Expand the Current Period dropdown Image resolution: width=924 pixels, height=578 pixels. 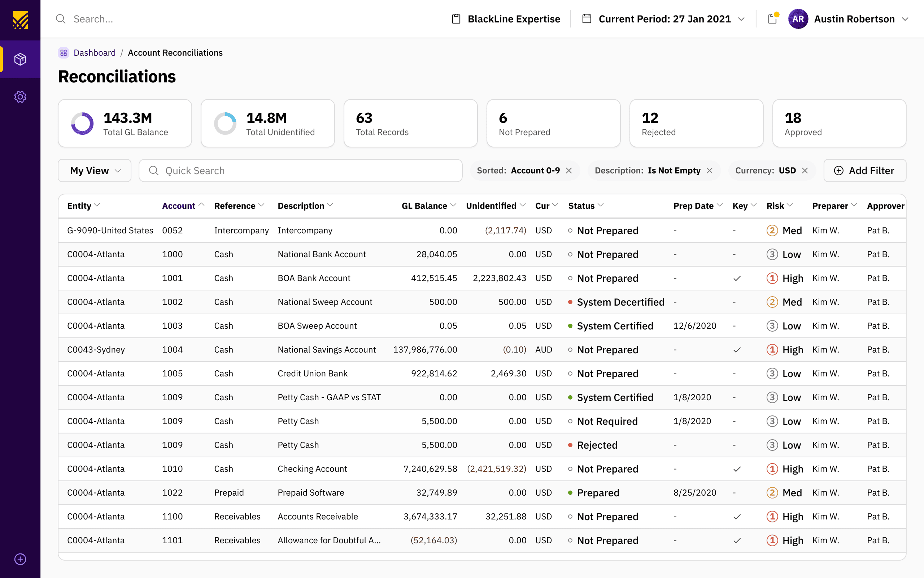point(741,19)
